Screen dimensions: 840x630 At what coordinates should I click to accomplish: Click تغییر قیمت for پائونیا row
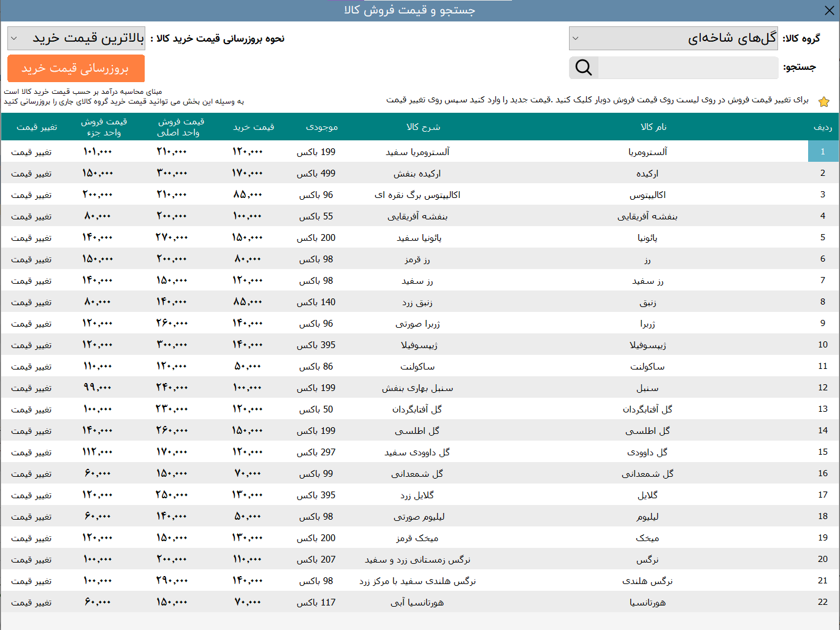pyautogui.click(x=31, y=238)
